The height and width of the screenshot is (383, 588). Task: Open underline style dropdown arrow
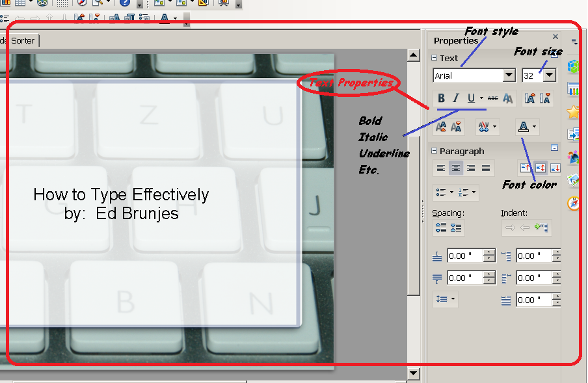[481, 98]
